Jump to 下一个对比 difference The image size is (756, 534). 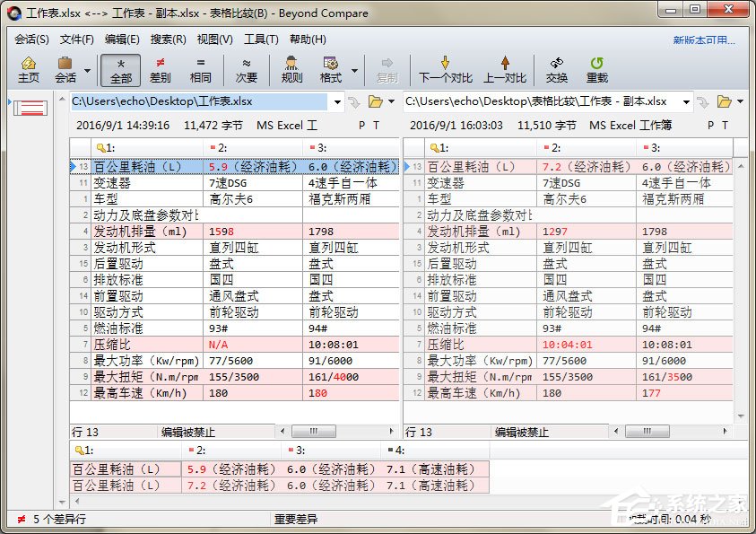coord(446,68)
